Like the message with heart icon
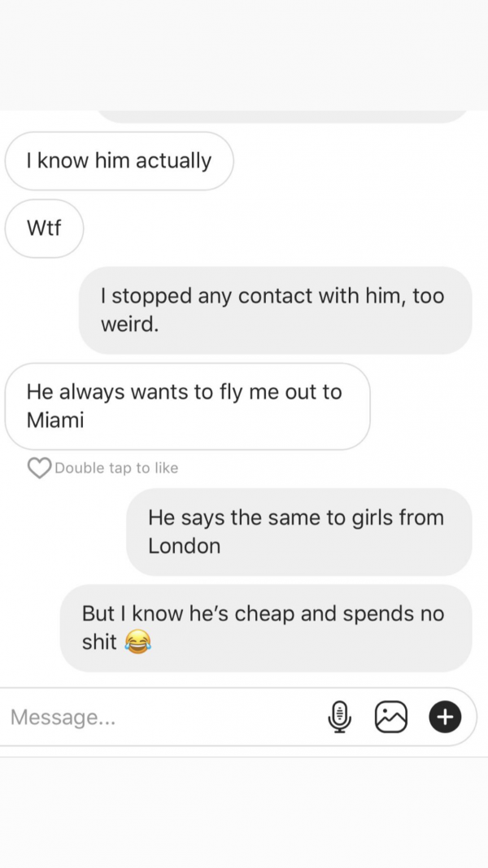 point(39,468)
